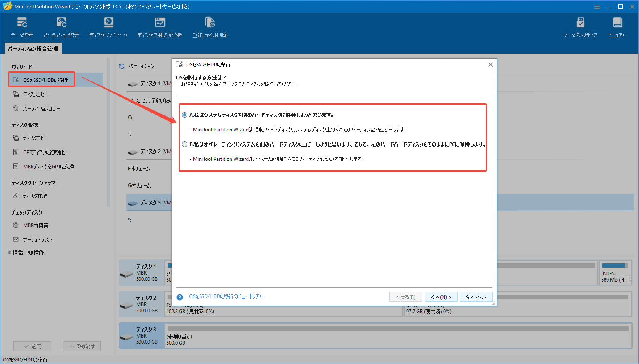The image size is (639, 364).
Task: Click the 次へ (Next) button in the dialog
Action: click(441, 297)
